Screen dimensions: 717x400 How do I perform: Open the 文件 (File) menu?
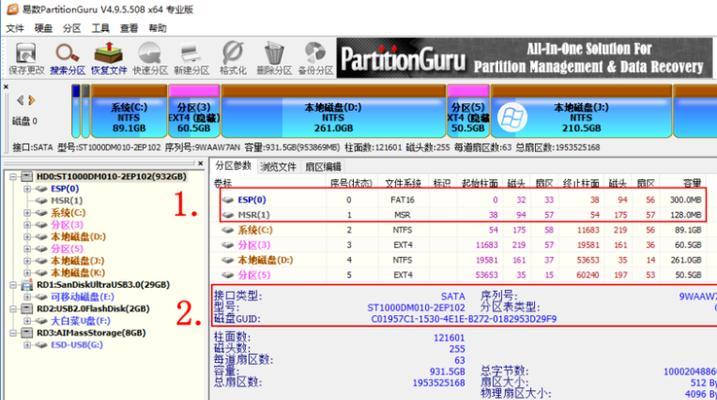[15, 28]
